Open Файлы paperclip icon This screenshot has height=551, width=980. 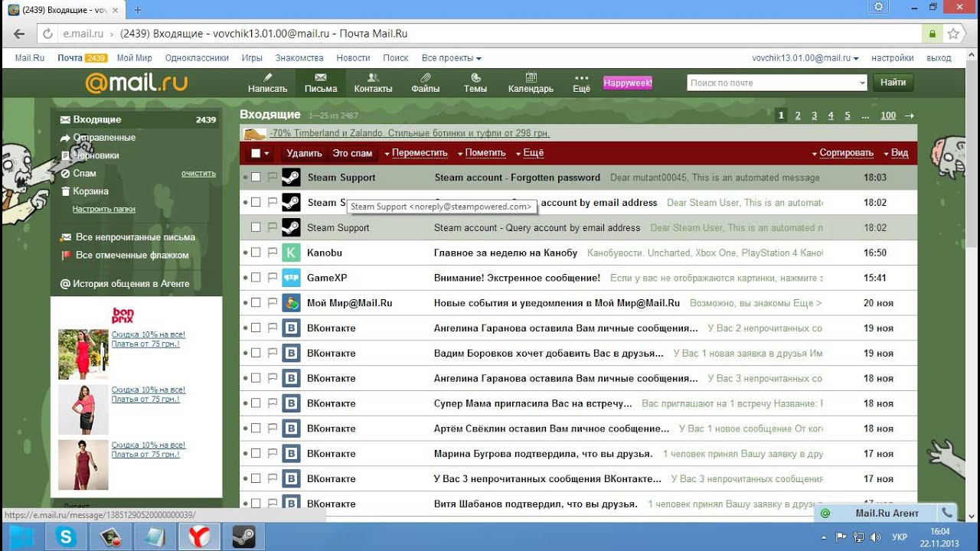tap(425, 77)
